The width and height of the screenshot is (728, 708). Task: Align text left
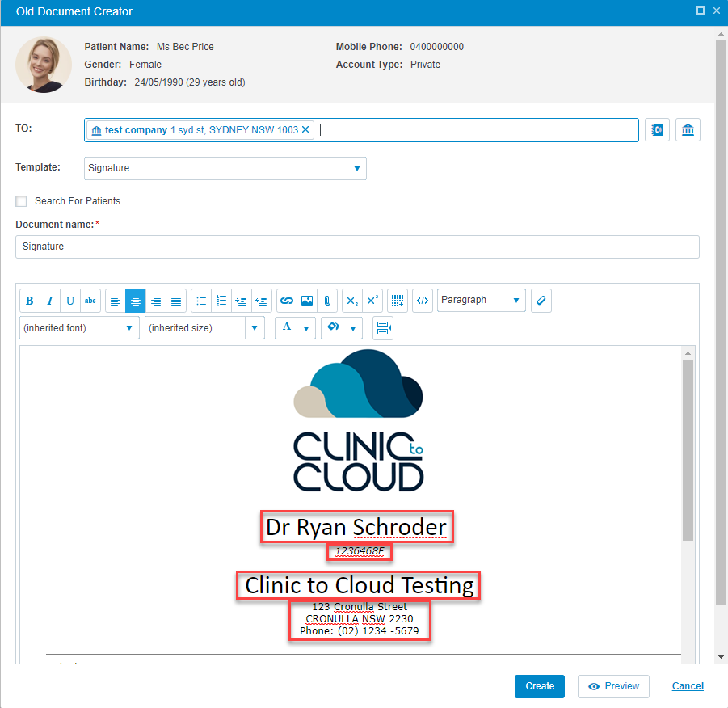pyautogui.click(x=116, y=301)
